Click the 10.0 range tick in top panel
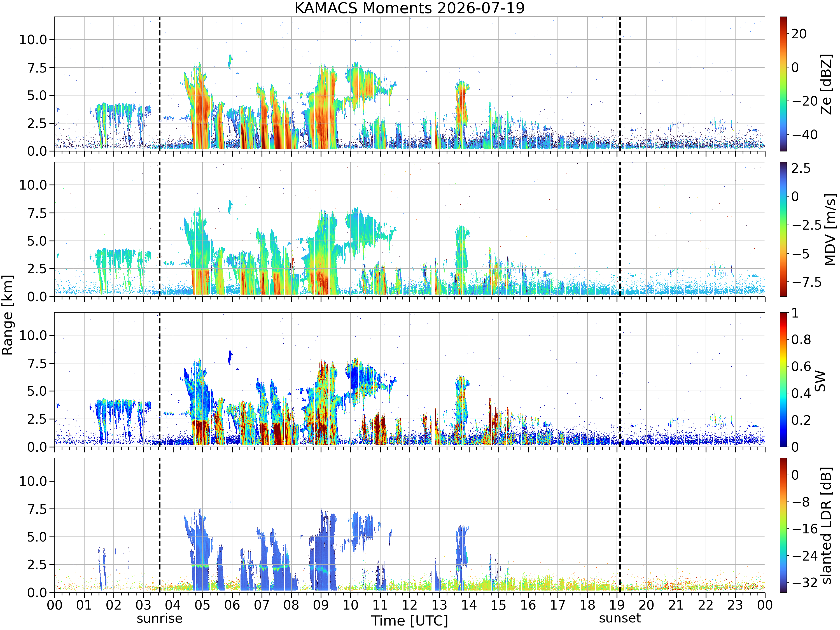 (33, 39)
